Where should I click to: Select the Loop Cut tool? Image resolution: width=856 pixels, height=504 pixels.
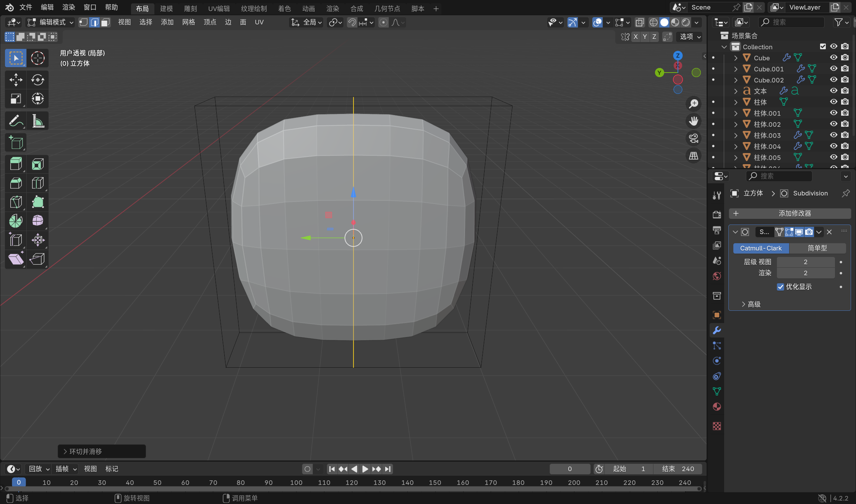point(37,183)
